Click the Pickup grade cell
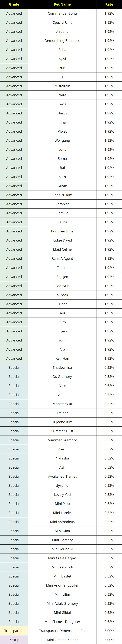 pyautogui.click(x=14, y=640)
